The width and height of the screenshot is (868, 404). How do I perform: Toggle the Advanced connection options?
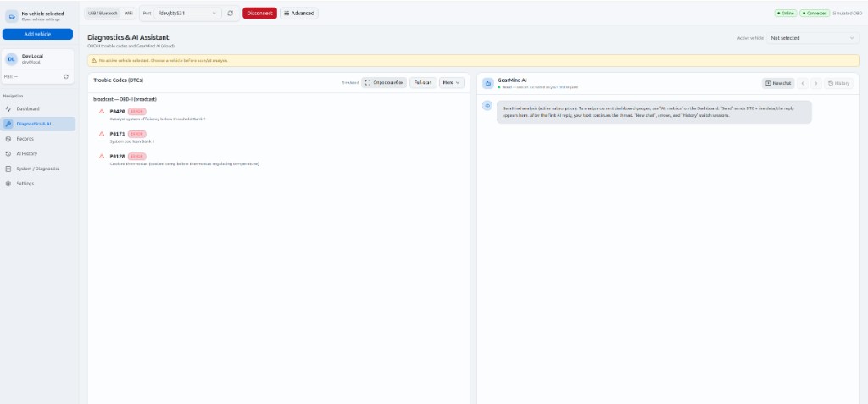pyautogui.click(x=299, y=14)
